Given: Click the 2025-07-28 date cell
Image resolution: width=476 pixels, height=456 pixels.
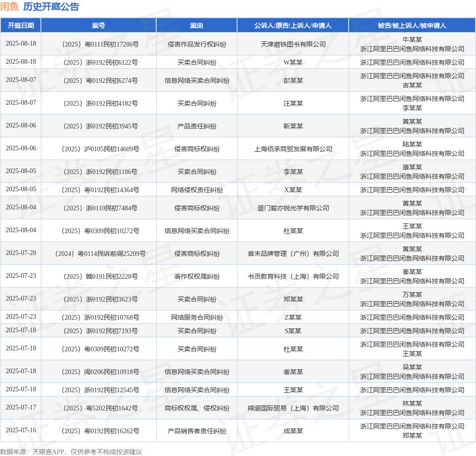Looking at the screenshot, I should pyautogui.click(x=20, y=253).
